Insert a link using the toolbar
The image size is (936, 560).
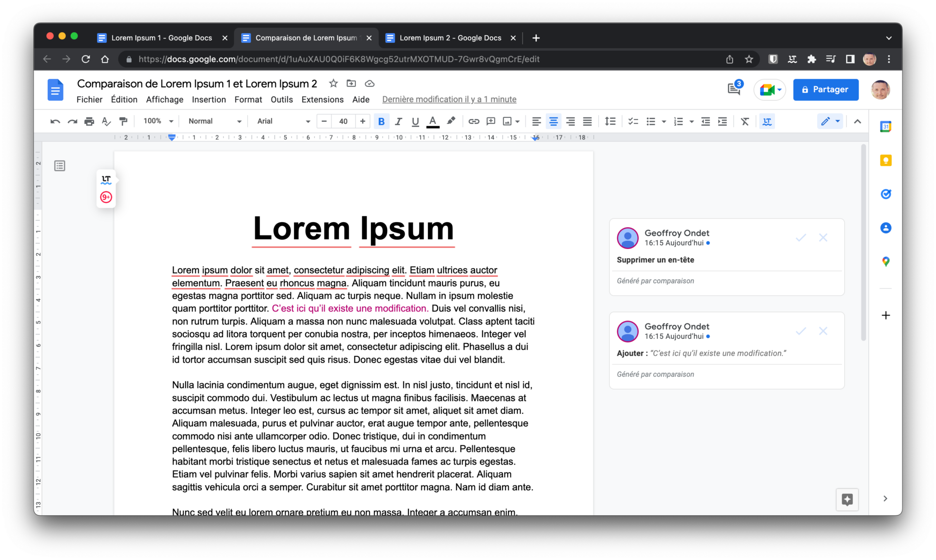(473, 121)
